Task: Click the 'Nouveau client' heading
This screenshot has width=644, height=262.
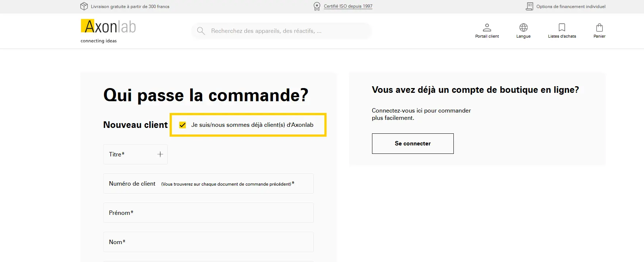Action: (135, 125)
